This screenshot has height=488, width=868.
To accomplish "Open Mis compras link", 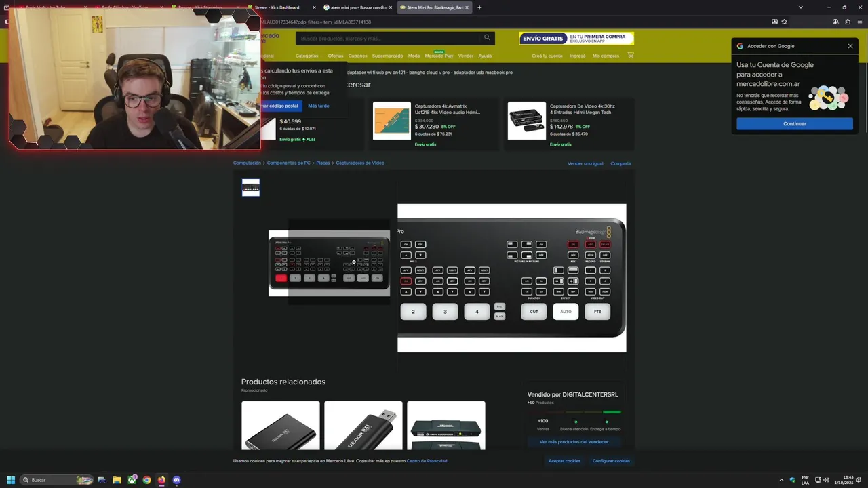I will coord(606,56).
